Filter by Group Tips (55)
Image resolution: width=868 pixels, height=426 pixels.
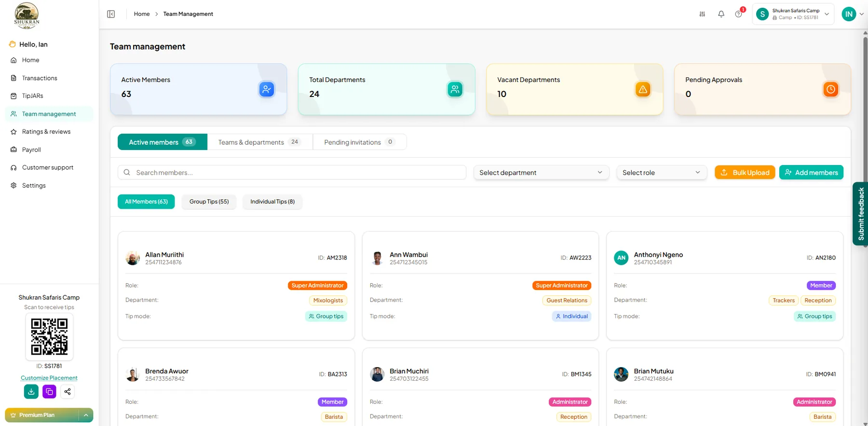pyautogui.click(x=209, y=202)
